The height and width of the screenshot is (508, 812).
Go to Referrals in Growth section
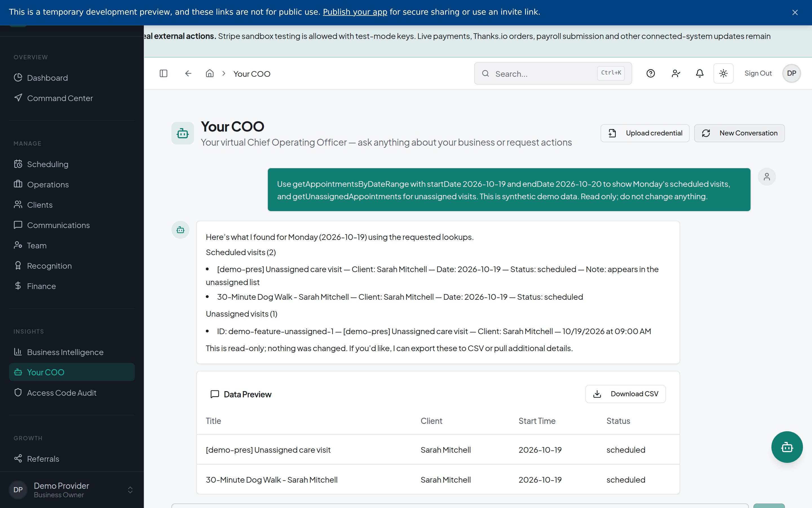(x=72, y=459)
